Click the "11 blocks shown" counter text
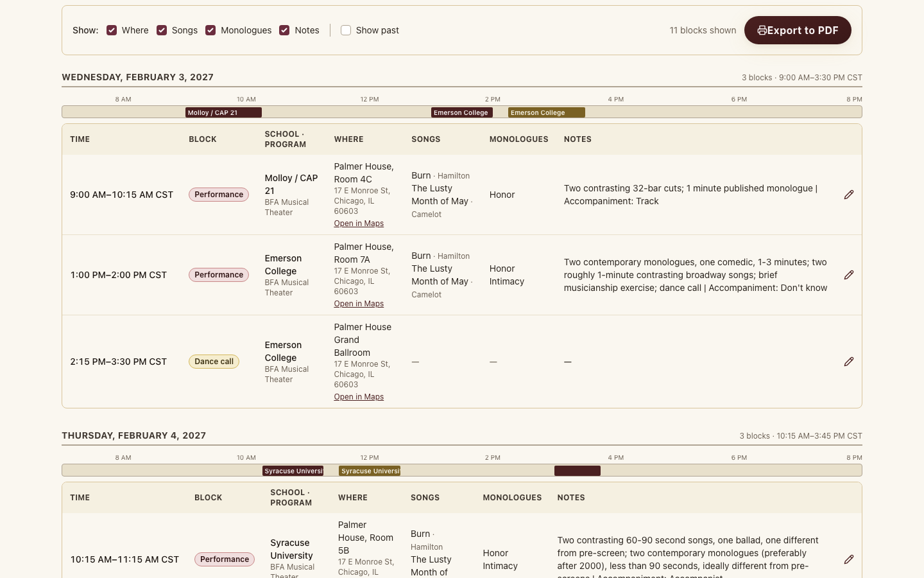924x578 pixels. tap(703, 30)
